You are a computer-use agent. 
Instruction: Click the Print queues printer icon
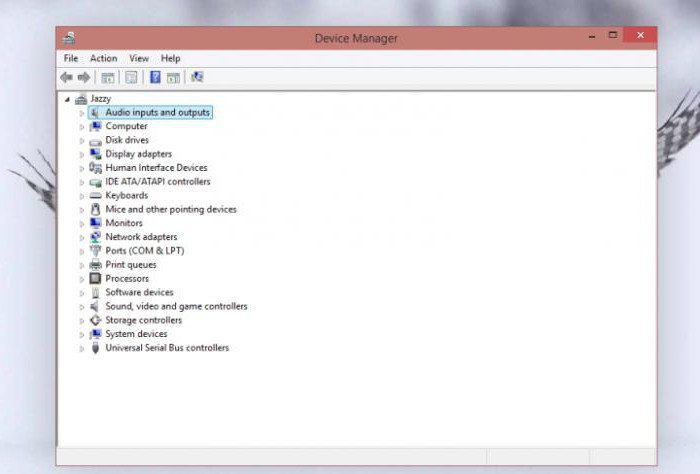tap(96, 265)
